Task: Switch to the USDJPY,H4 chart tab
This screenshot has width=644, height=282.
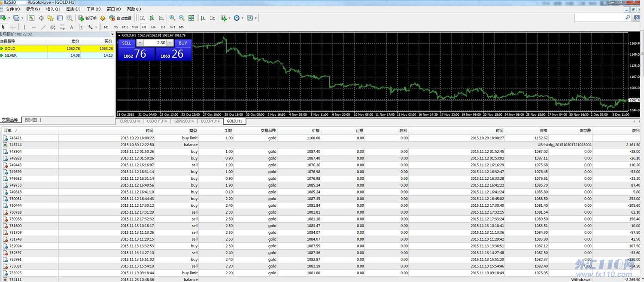Action: 210,121
